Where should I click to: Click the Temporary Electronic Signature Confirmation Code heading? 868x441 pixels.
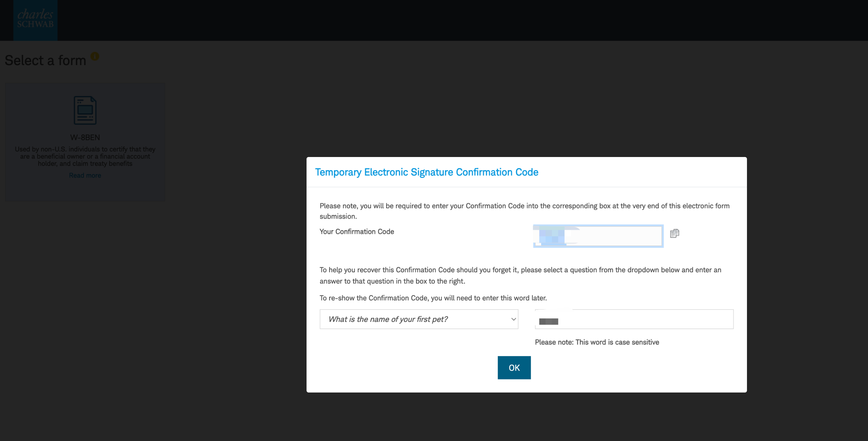[427, 172]
